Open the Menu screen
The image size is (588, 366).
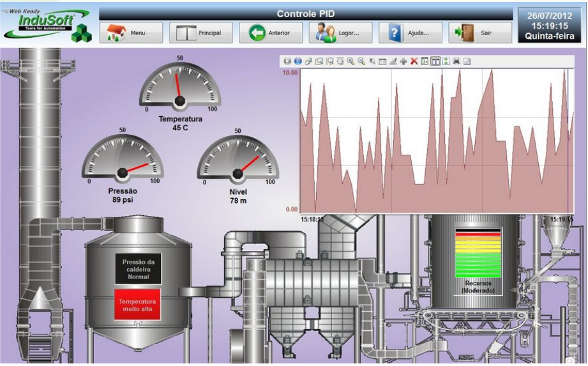pyautogui.click(x=131, y=33)
